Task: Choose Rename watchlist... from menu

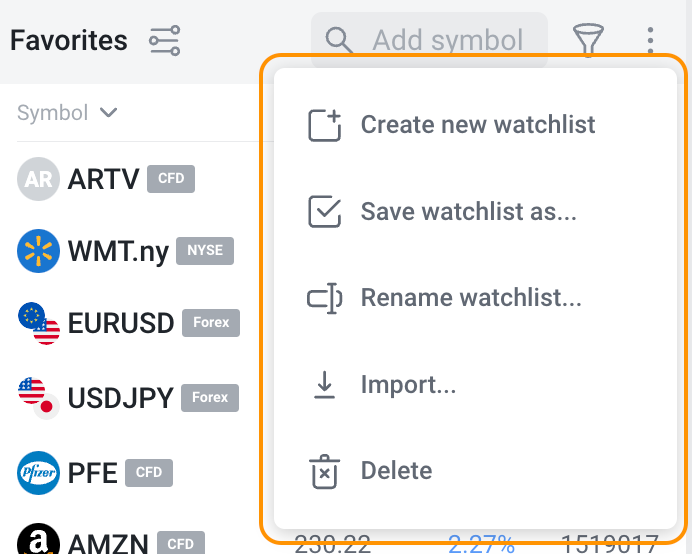Action: 471,298
